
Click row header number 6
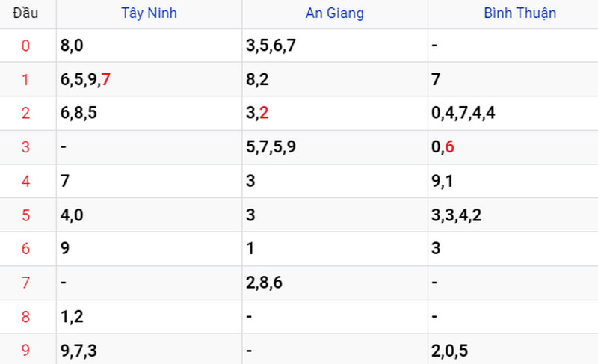(x=26, y=249)
